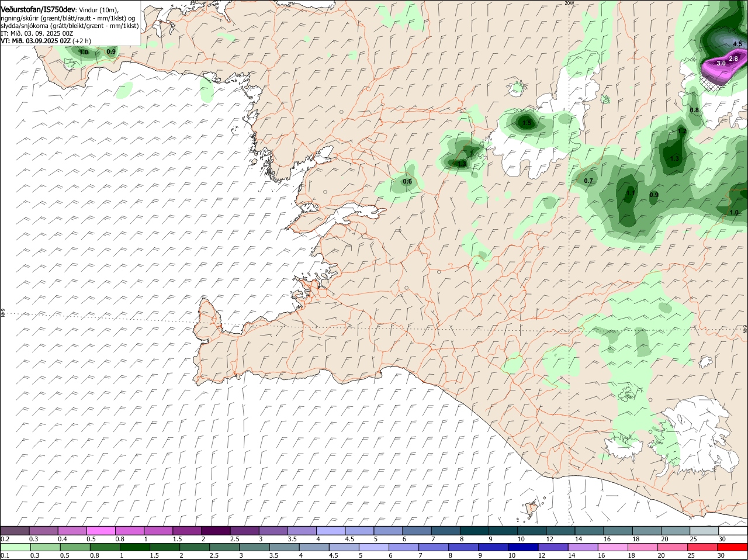Click the red swatch ending the lower legend
The image size is (748, 560).
click(x=733, y=547)
